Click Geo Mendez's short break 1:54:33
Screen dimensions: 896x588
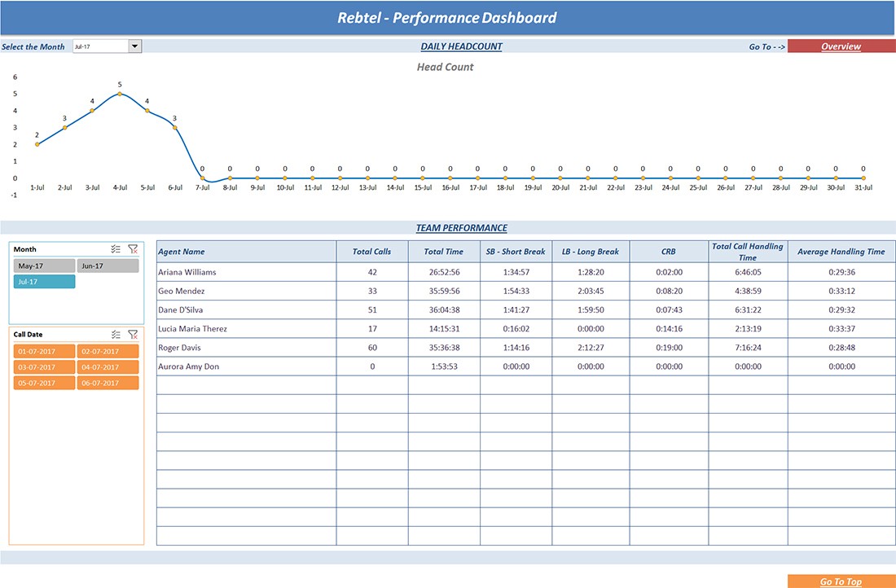click(516, 291)
